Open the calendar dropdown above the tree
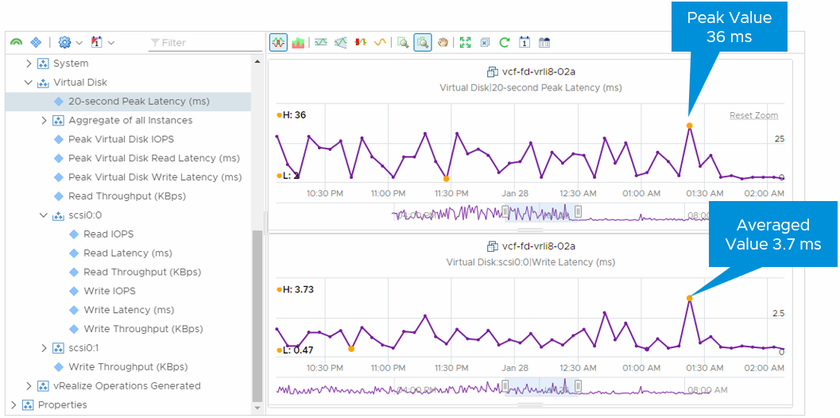840x418 pixels. [102, 43]
